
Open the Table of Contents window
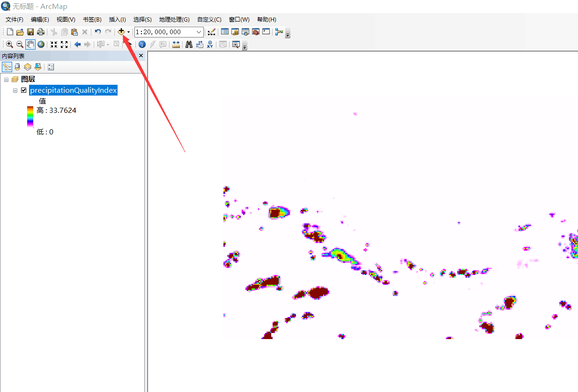(225, 32)
